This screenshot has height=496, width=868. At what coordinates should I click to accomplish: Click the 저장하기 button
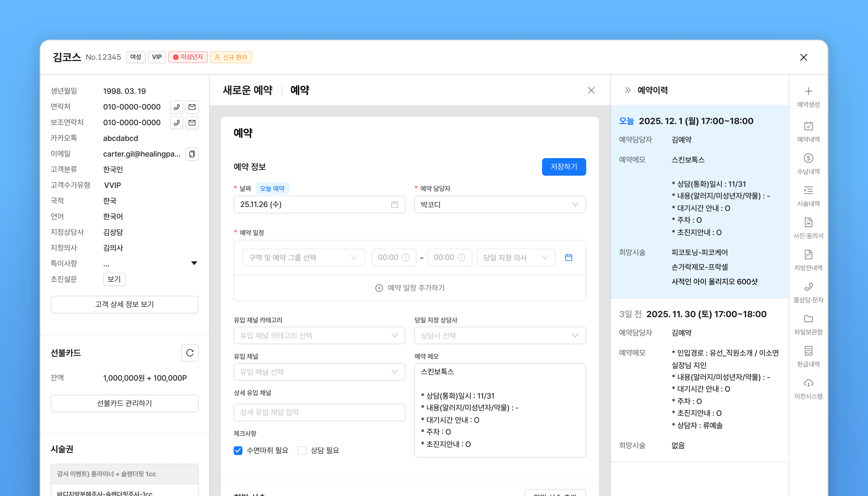pos(564,166)
